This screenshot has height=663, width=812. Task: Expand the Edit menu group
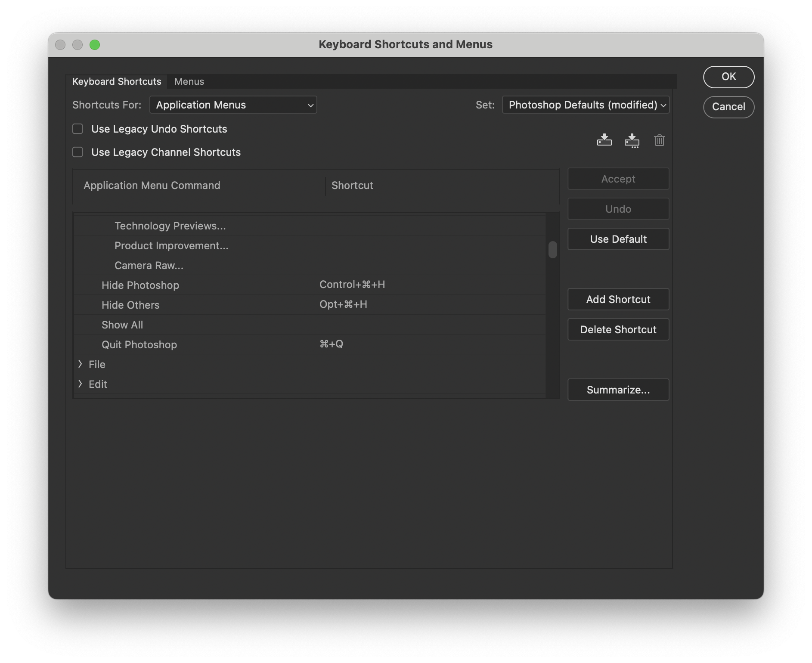(80, 384)
